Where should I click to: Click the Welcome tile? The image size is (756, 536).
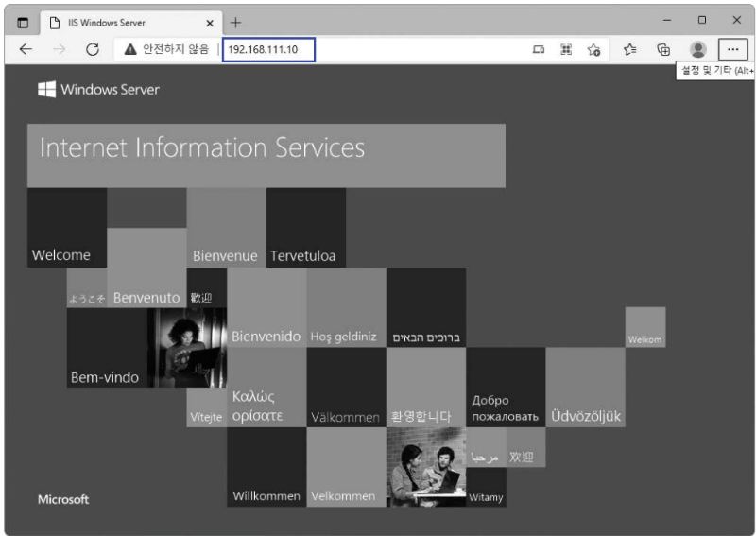point(67,227)
